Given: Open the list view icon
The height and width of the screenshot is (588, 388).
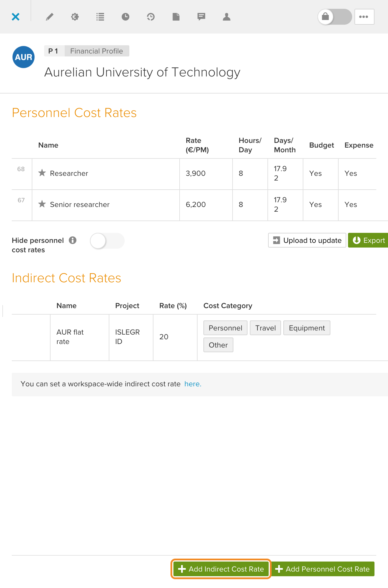Looking at the screenshot, I should pyautogui.click(x=100, y=17).
